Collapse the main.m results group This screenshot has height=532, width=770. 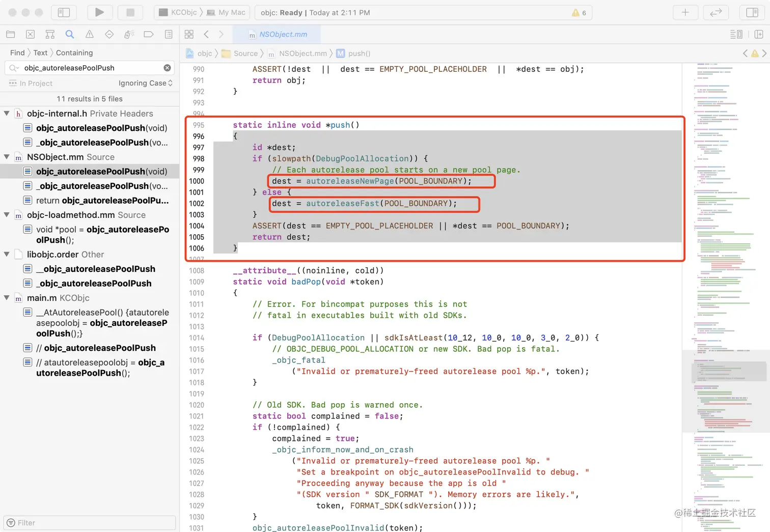[x=7, y=298]
